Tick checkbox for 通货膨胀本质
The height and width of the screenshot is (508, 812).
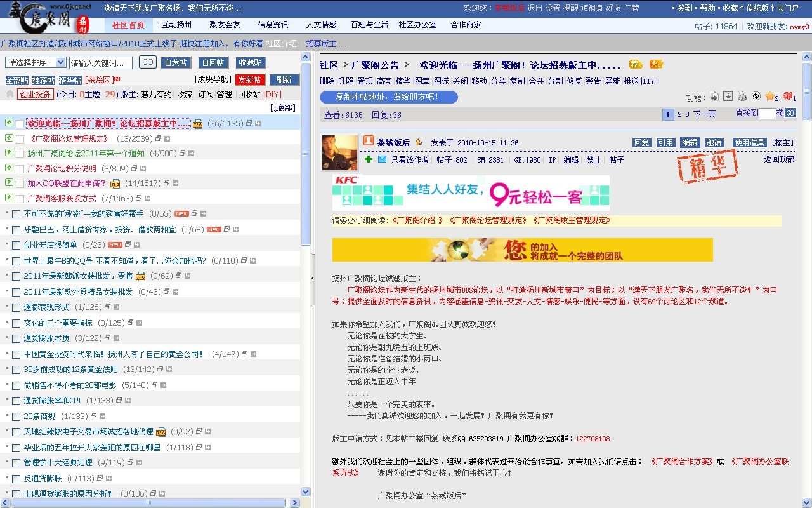[x=16, y=338]
